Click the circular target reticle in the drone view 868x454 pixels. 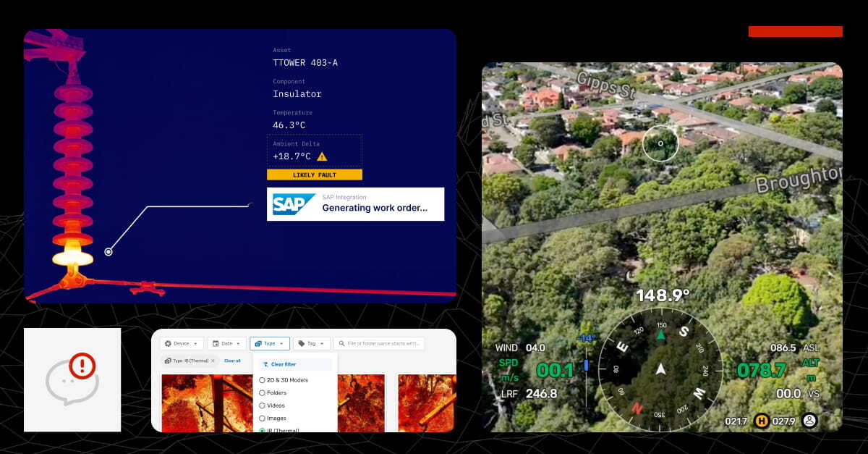coord(660,143)
